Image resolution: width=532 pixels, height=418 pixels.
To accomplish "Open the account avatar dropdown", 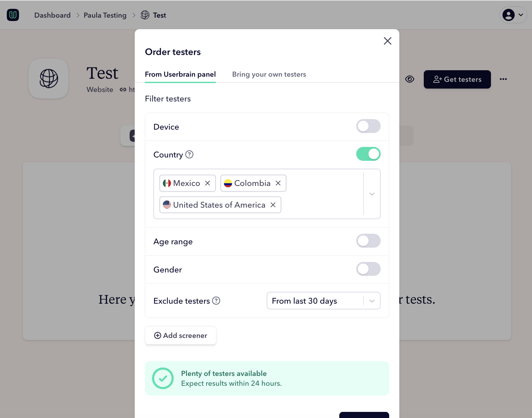I will [x=513, y=15].
